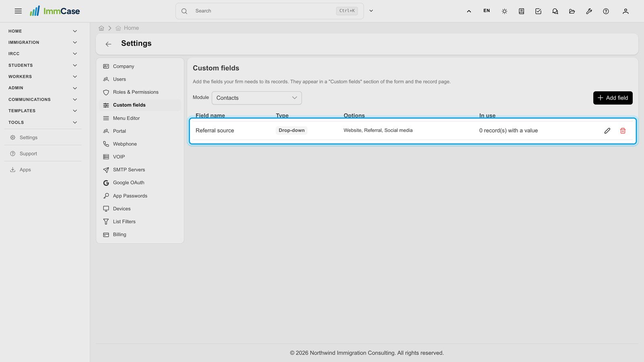
Task: Open the tasks checkmark icon in header
Action: point(538,11)
